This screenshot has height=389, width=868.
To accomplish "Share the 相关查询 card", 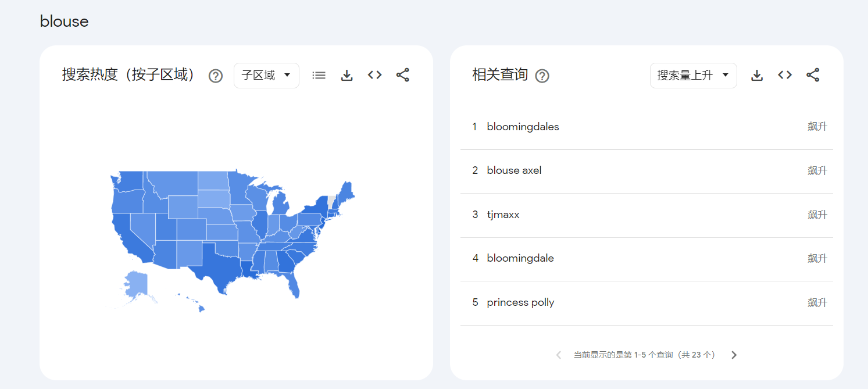I will click(813, 75).
